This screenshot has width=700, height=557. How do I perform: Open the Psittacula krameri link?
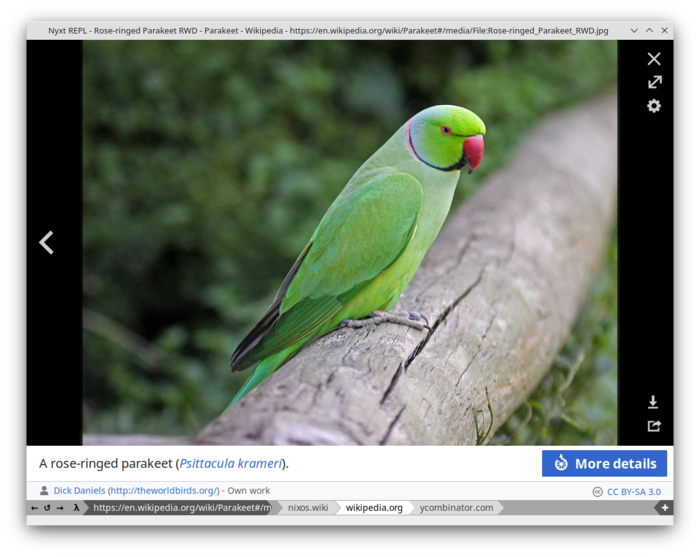click(x=231, y=464)
